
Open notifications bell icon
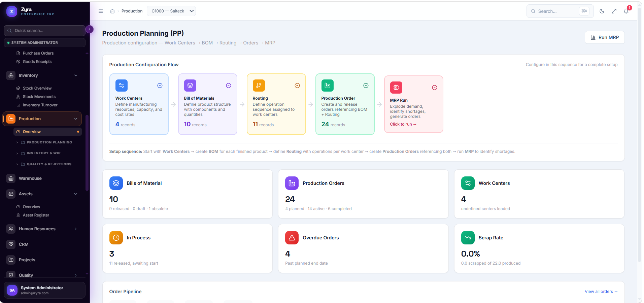(626, 11)
